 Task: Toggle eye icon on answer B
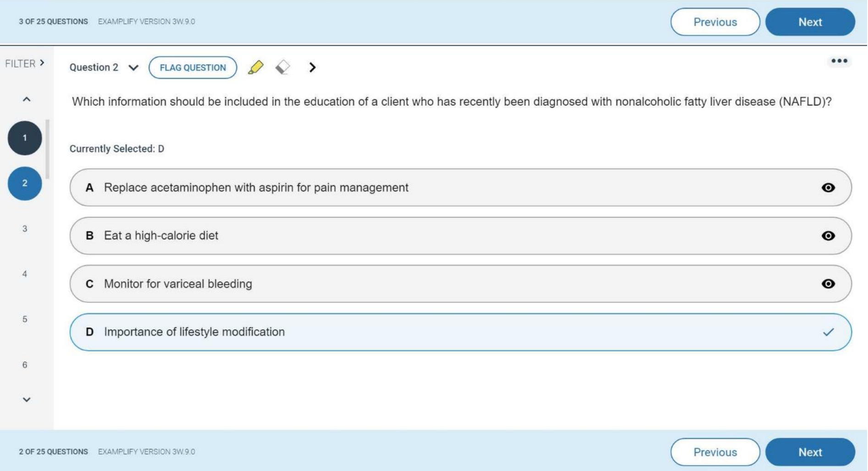828,236
